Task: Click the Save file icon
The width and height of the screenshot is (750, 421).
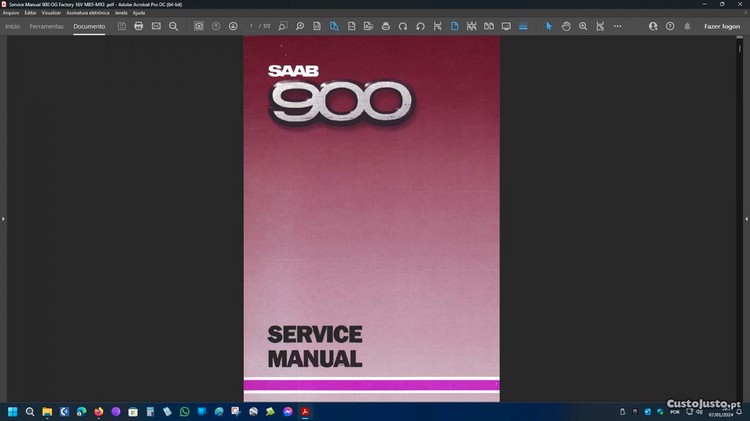Action: (x=122, y=26)
